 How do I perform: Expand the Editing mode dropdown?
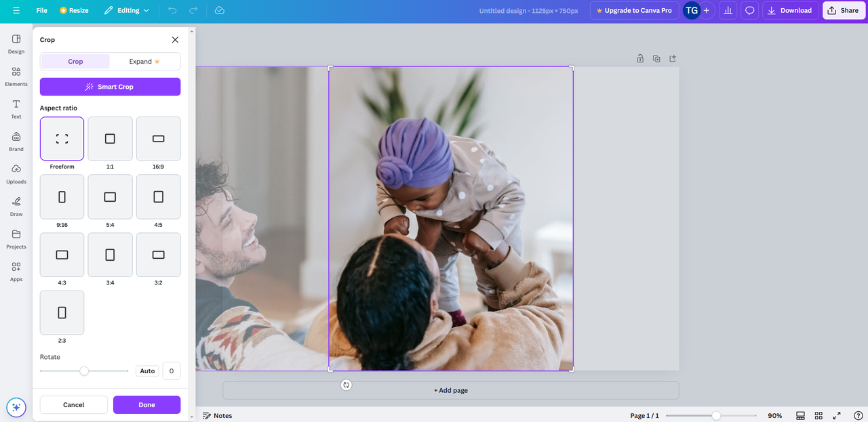click(127, 10)
